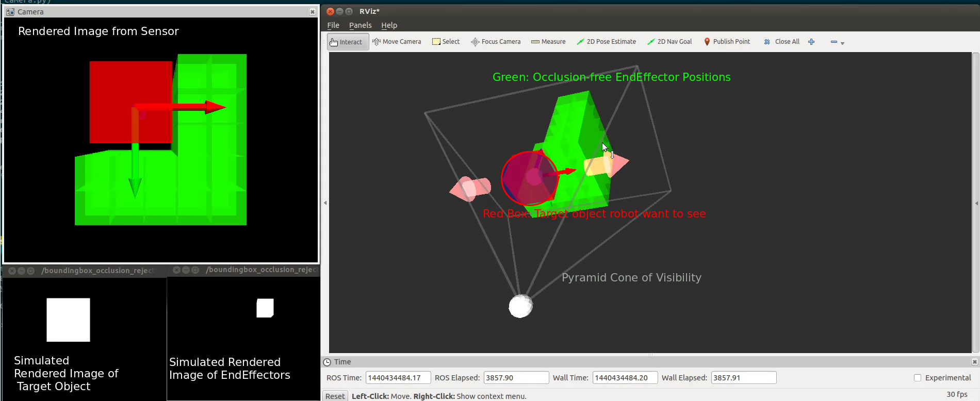Close the Time panel

[x=974, y=362]
